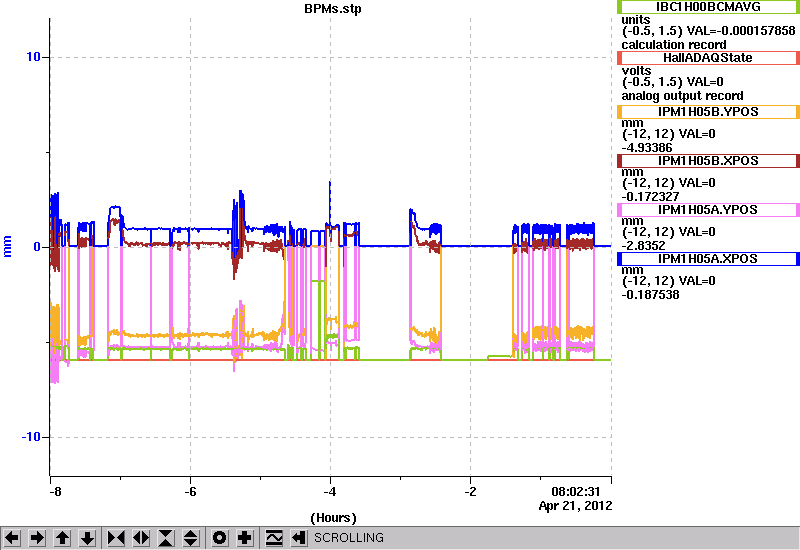Click the vertical zoom-out up-down triangles icon
This screenshot has height=550, width=800.
point(191,538)
